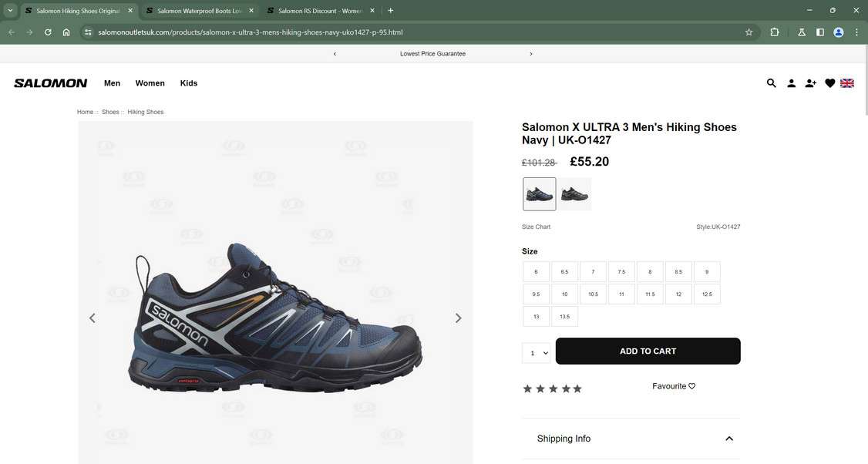The width and height of the screenshot is (868, 464).
Task: Go to Hiking Shoes breadcrumb
Action: point(146,112)
